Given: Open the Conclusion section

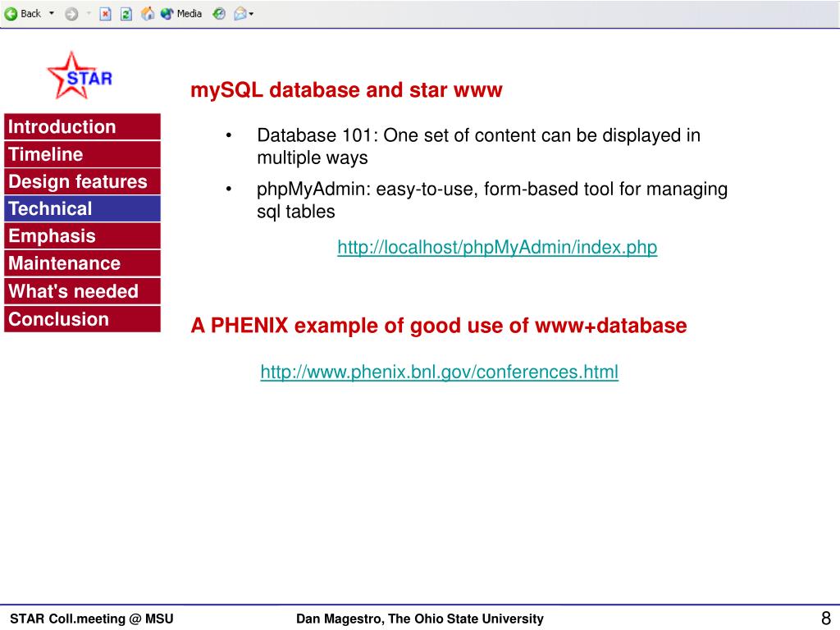Looking at the screenshot, I should pyautogui.click(x=83, y=319).
